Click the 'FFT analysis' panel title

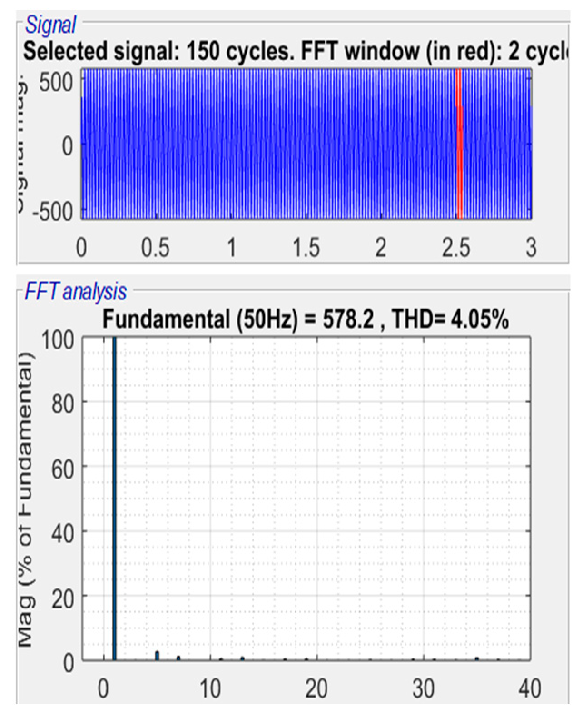click(x=75, y=291)
